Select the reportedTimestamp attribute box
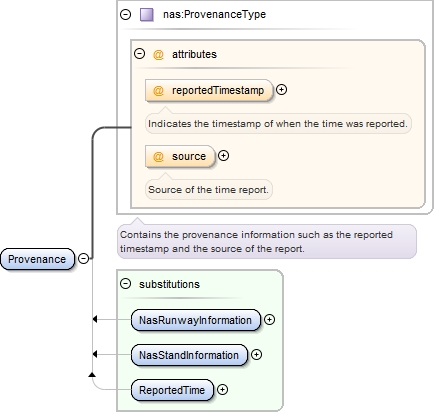Image resolution: width=435 pixels, height=413 pixels. click(209, 90)
